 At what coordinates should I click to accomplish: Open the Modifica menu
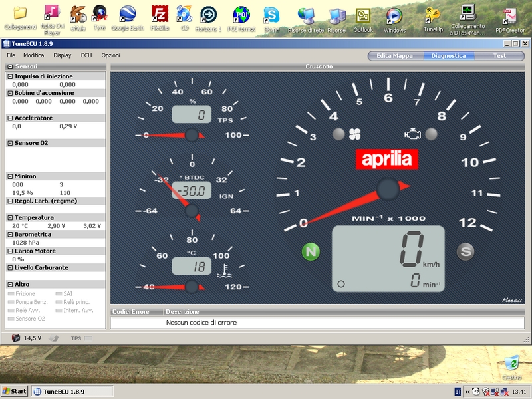click(x=34, y=55)
